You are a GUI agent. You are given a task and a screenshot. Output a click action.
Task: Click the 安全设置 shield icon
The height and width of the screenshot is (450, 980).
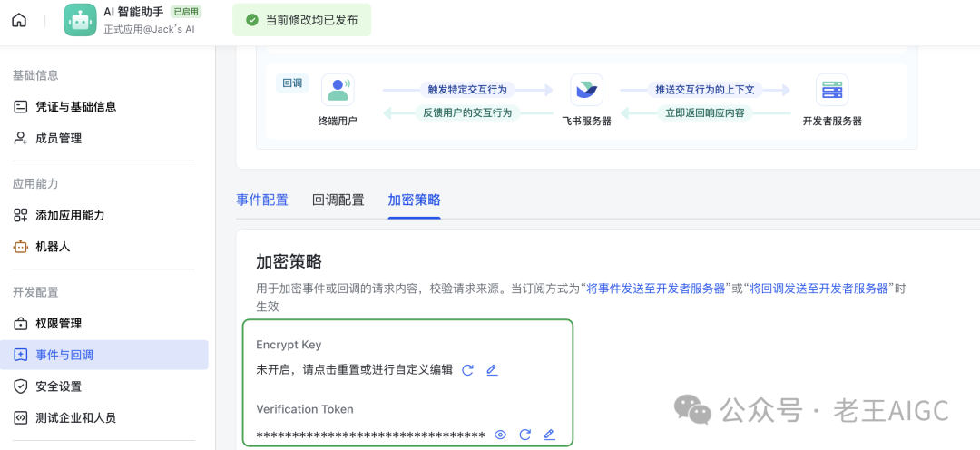(21, 386)
